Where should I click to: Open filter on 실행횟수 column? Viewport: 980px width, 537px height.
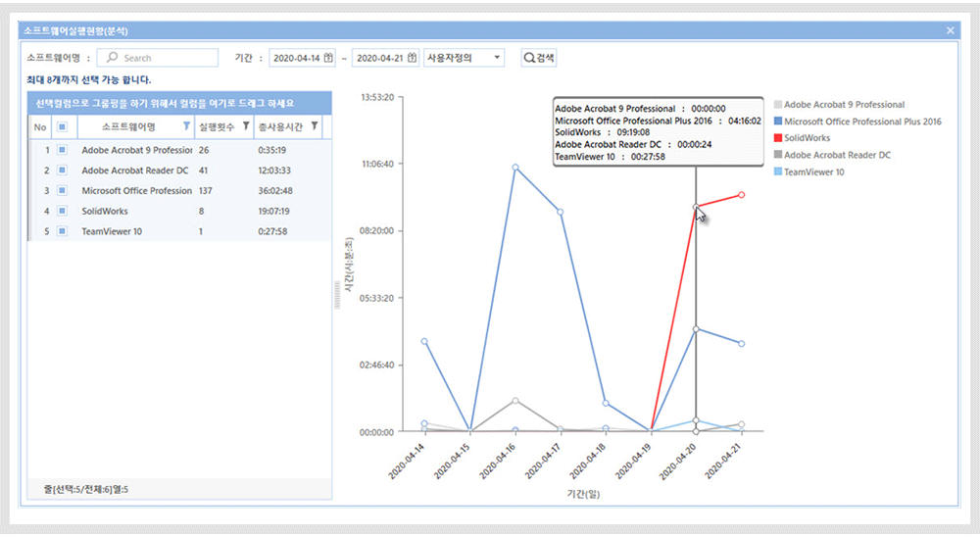pyautogui.click(x=246, y=126)
